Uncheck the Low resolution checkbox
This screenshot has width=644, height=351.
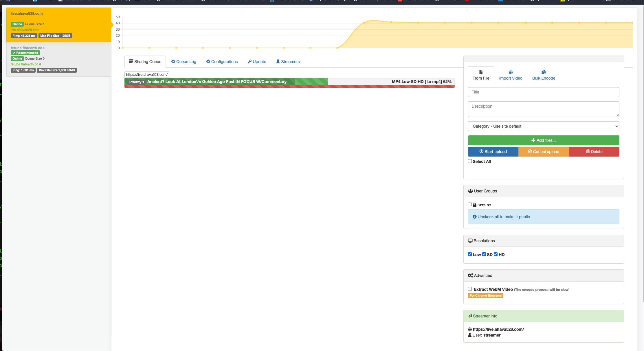click(470, 254)
